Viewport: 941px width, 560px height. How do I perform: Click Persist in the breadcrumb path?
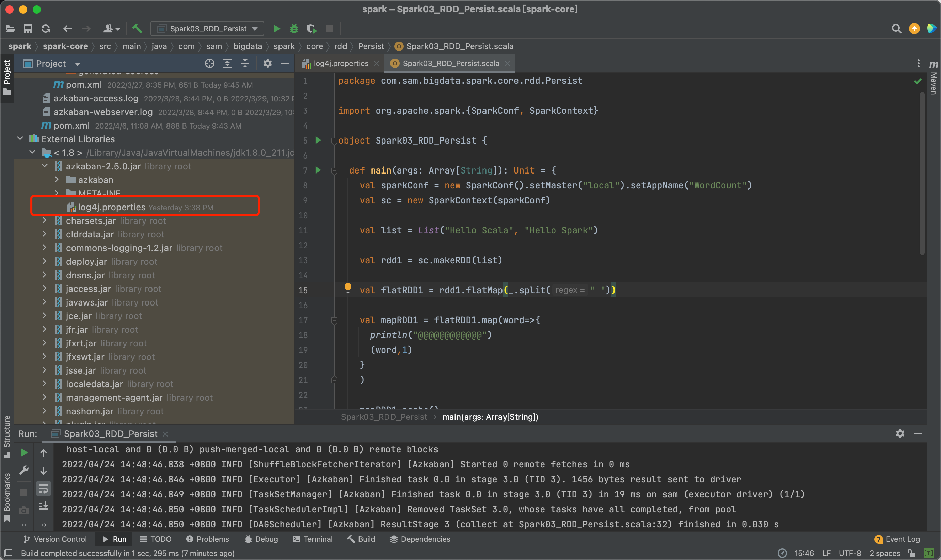point(371,46)
